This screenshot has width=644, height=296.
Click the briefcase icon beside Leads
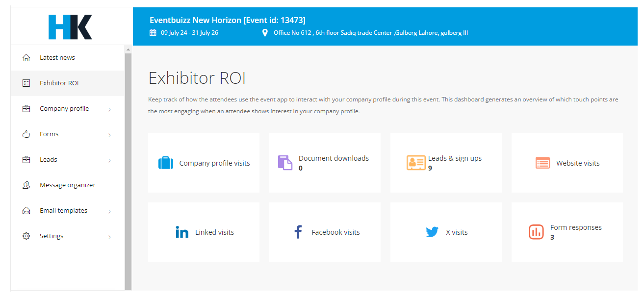click(26, 160)
